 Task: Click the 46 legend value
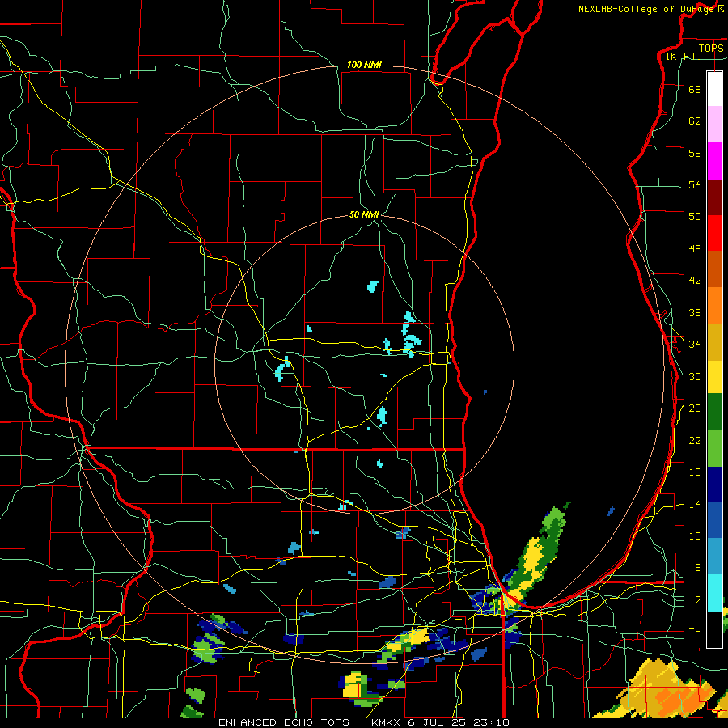pyautogui.click(x=695, y=249)
